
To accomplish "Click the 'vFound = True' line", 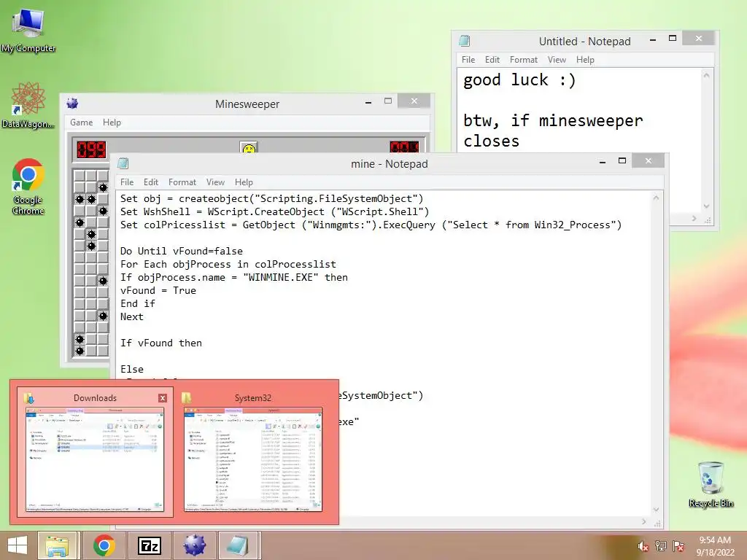I will [158, 290].
